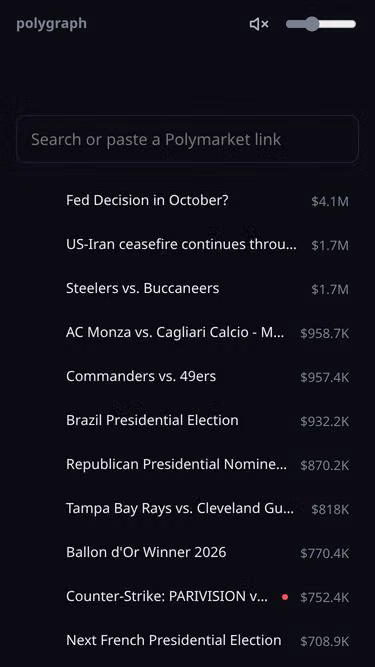This screenshot has height=667, width=375.
Task: Click the $770.4K volume figure
Action: (324, 553)
